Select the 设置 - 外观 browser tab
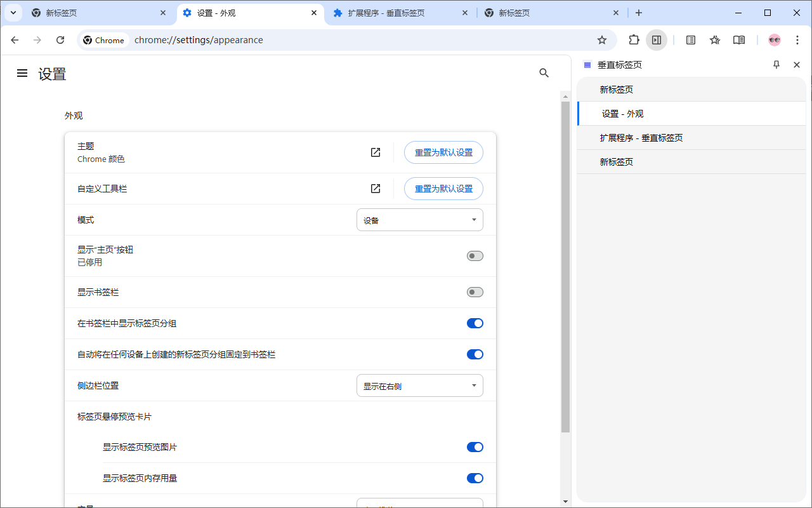812x508 pixels. [x=250, y=13]
